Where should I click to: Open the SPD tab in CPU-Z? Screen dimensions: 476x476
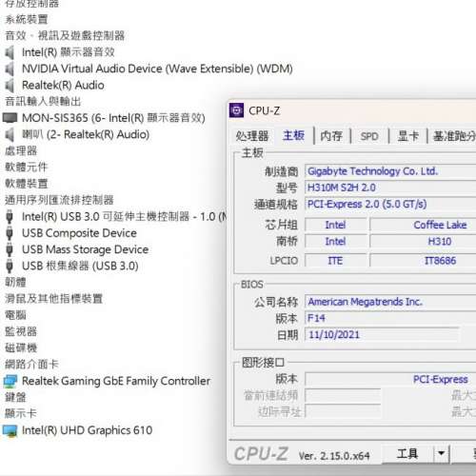coord(369,136)
